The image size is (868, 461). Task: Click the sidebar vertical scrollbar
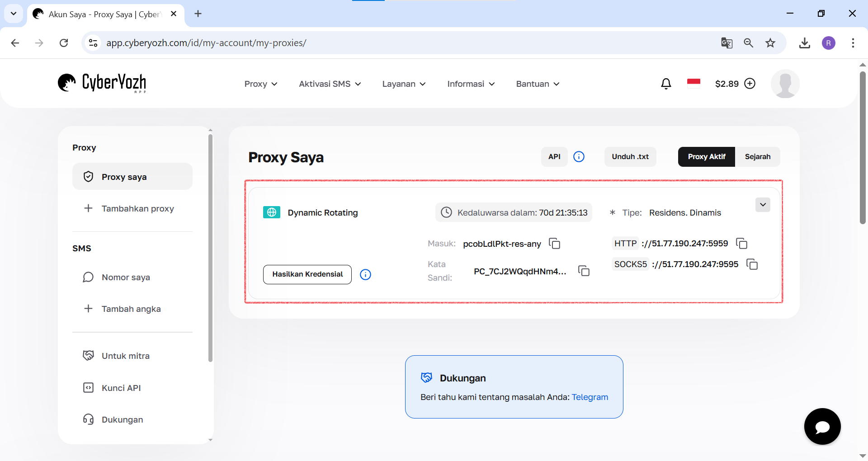pyautogui.click(x=210, y=249)
